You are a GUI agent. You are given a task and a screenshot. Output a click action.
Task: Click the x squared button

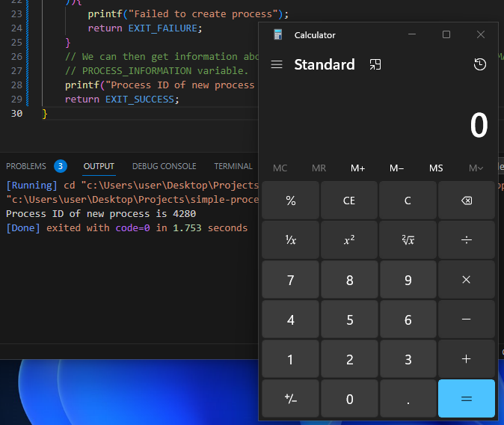(349, 240)
